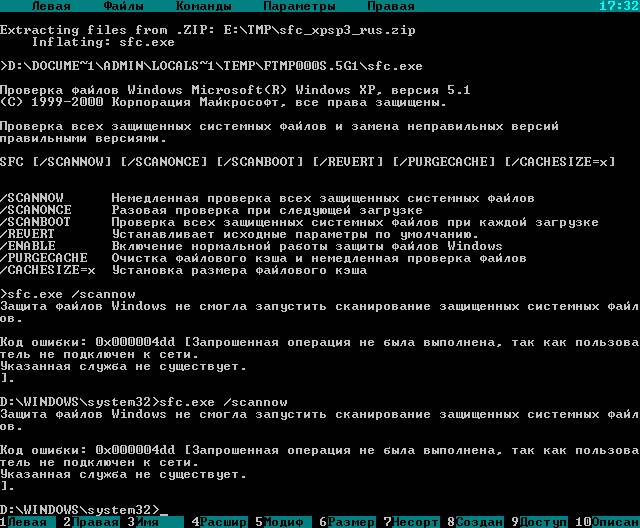640x528 pixels.
Task: Open the Параметры menu
Action: coord(299,6)
